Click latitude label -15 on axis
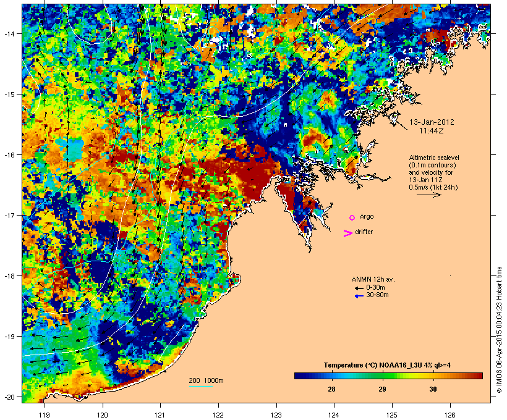 click(x=9, y=94)
